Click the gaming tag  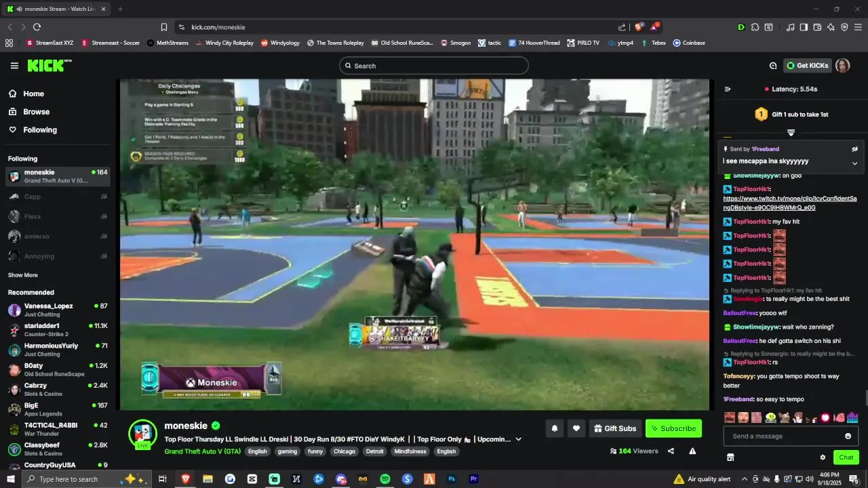tap(288, 451)
